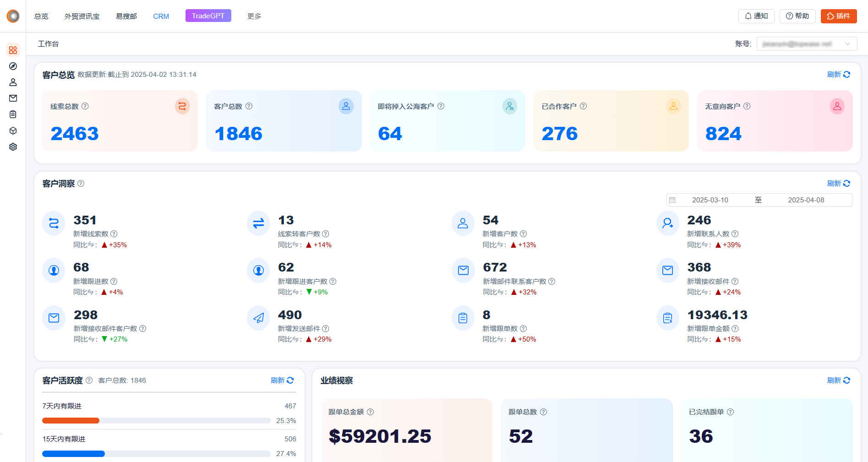Select the clipboard icon in the sidebar
The image size is (868, 462).
tap(13, 114)
